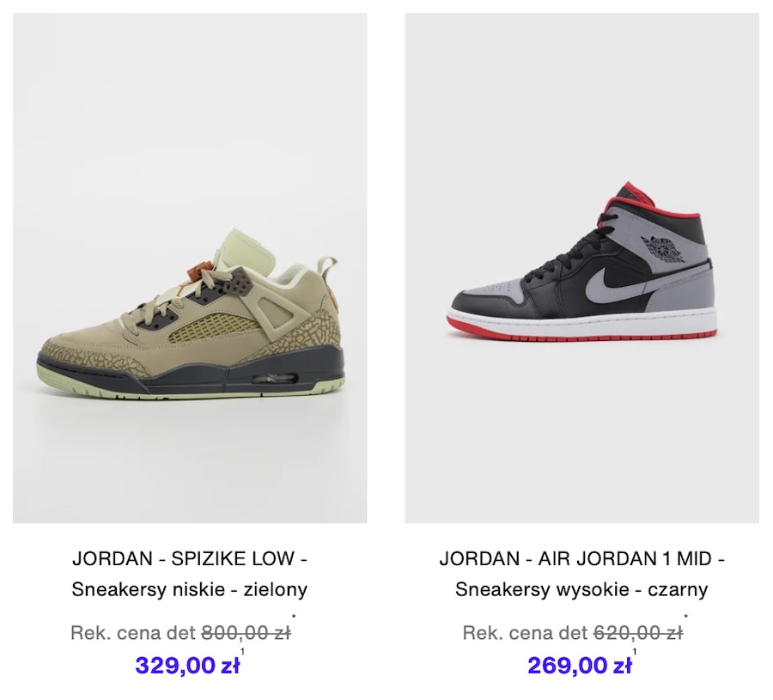This screenshot has width=773, height=700.
Task: Select the "Sneakersy wysokie - czarny" description
Action: (x=581, y=589)
